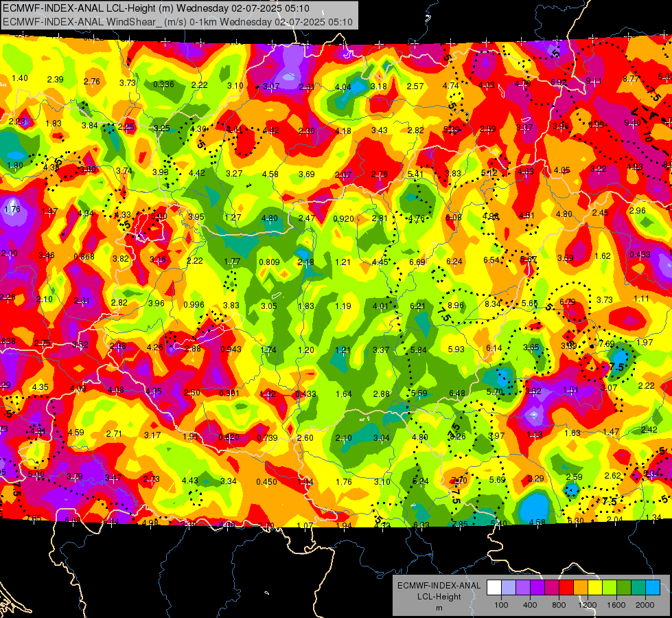The image size is (672, 618).
Task: Click the wind shear value 2.39
Action: coord(56,80)
